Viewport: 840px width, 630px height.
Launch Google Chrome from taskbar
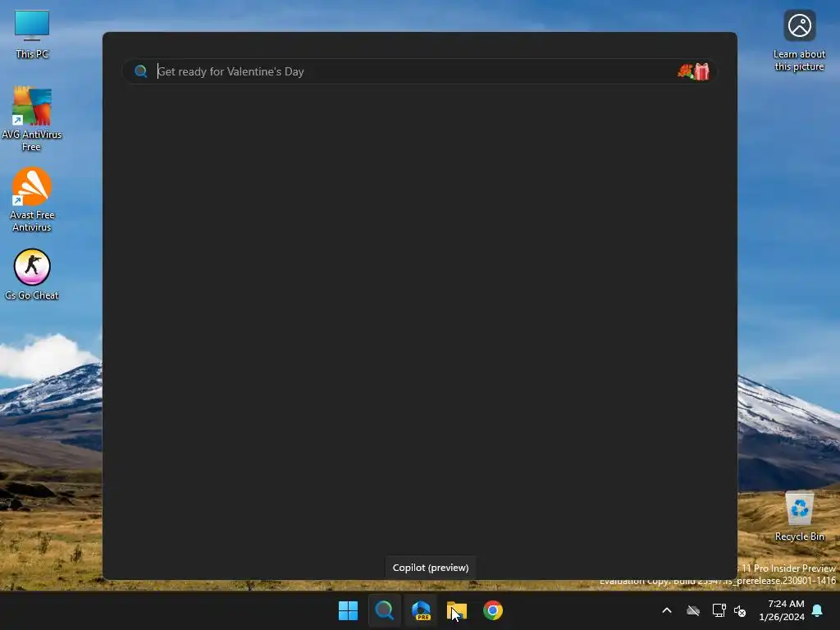(x=493, y=610)
